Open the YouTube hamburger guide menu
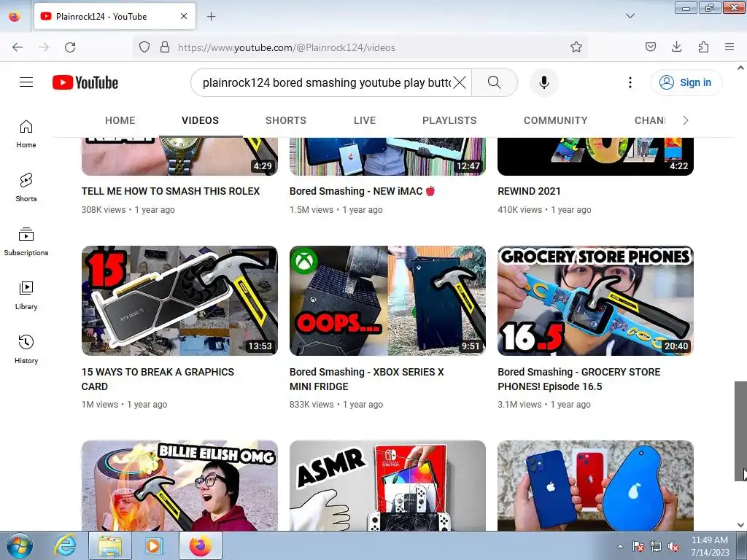This screenshot has width=747, height=560. pyautogui.click(x=26, y=82)
